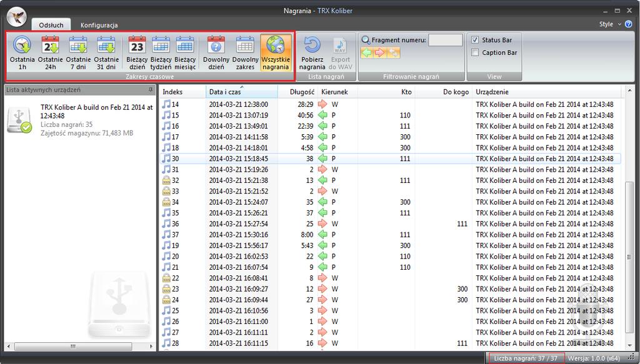Image resolution: width=640 pixels, height=364 pixels.
Task: Click lock icon of recording 32
Action: click(166, 180)
